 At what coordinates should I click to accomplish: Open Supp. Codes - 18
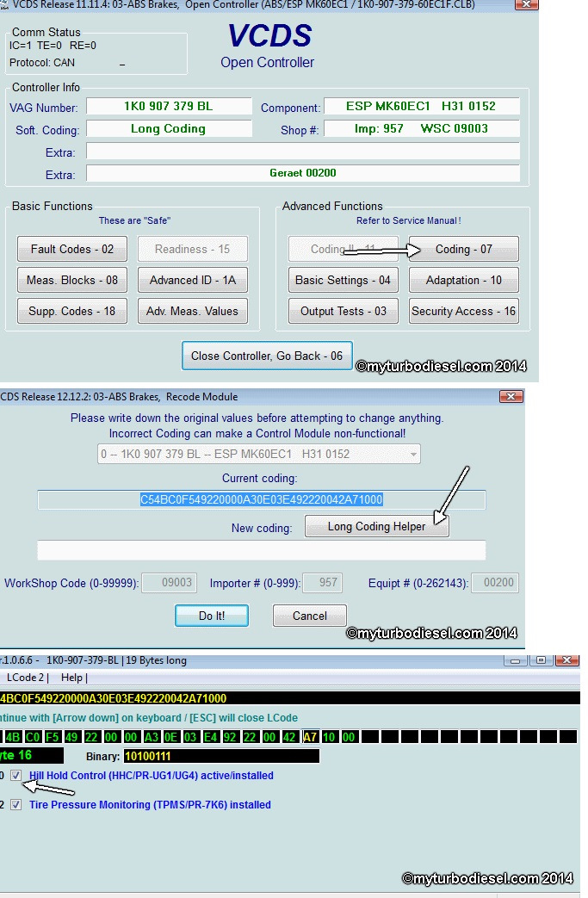click(x=72, y=311)
